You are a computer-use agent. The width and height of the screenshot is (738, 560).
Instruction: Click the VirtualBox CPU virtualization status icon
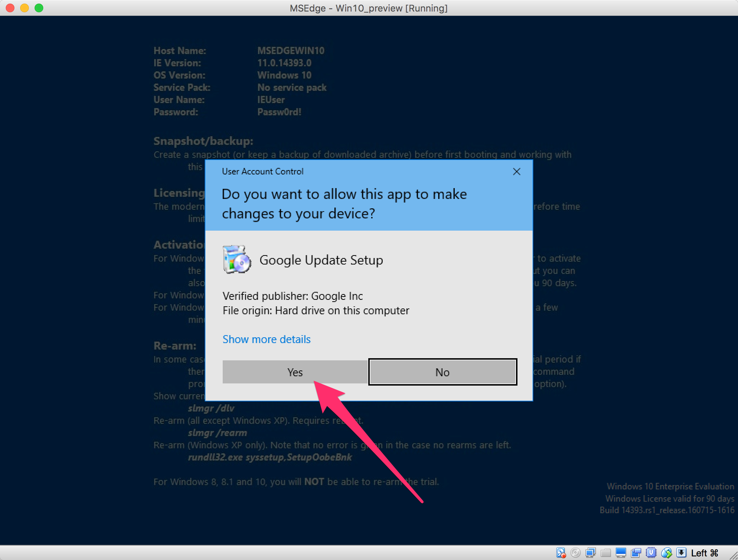(x=651, y=552)
